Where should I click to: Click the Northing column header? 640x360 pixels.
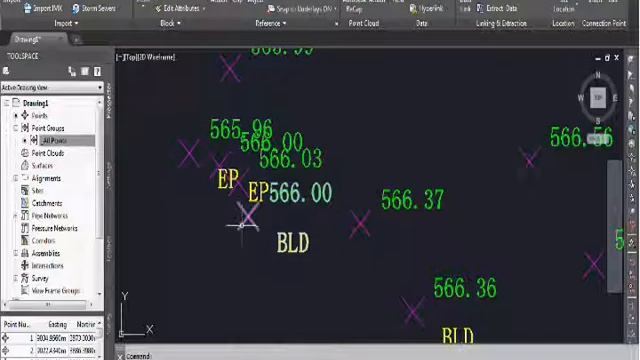[86, 324]
